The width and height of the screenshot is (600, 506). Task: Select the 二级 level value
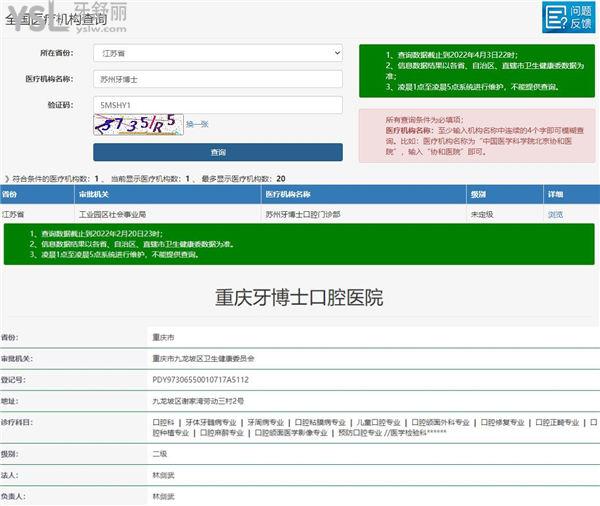tap(160, 454)
